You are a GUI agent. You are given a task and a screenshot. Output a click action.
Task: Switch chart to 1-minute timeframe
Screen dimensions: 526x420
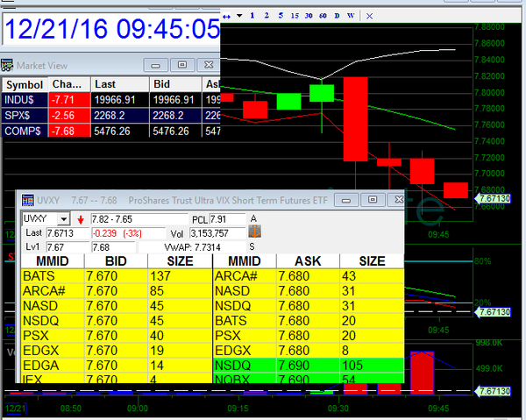(253, 15)
